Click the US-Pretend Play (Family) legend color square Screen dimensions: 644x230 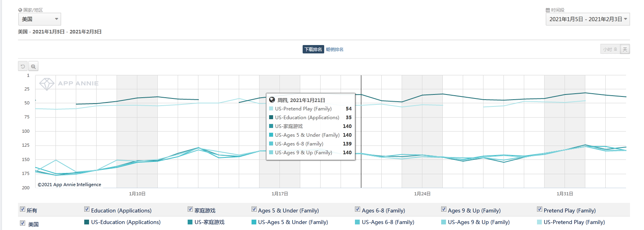point(539,222)
